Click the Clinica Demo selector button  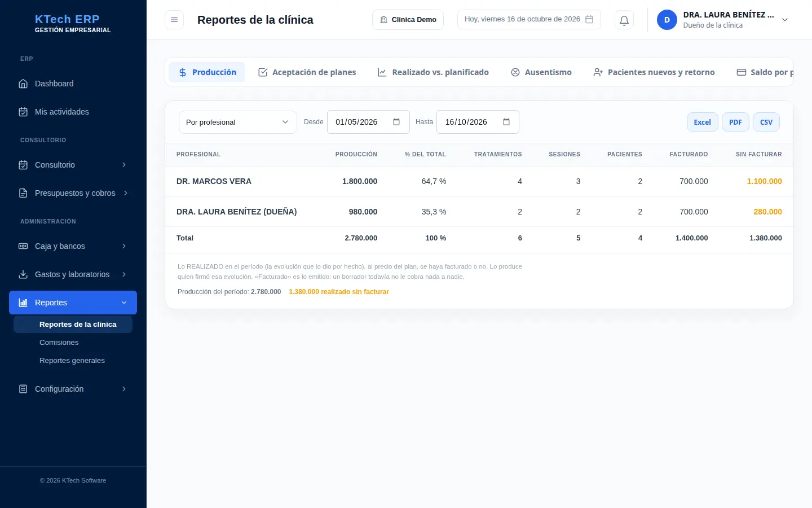tap(408, 20)
